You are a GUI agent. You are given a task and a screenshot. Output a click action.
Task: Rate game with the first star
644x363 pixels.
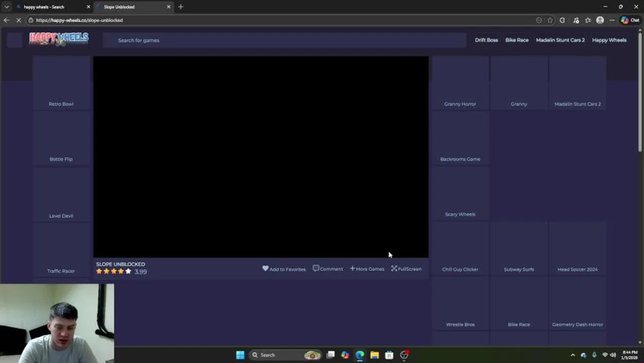pyautogui.click(x=99, y=271)
